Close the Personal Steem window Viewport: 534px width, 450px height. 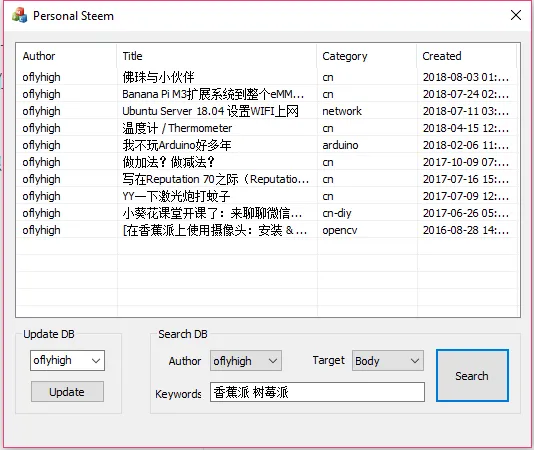click(516, 15)
